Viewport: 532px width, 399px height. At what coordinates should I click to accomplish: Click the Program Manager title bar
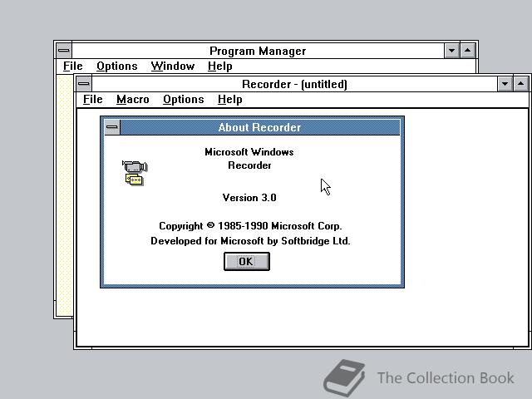pos(258,51)
